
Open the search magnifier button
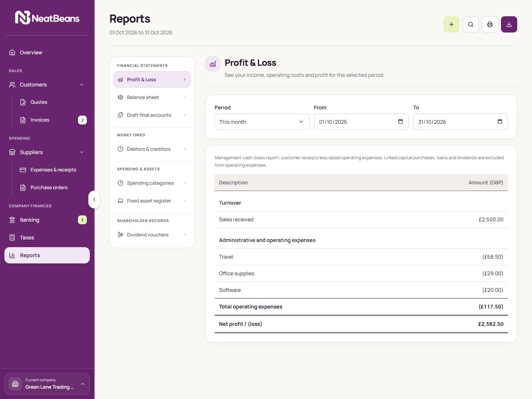(471, 24)
